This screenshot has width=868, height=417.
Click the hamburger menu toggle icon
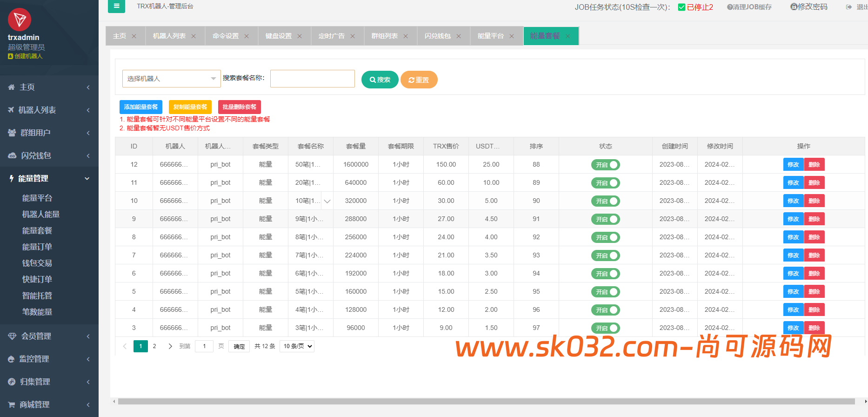pyautogui.click(x=116, y=6)
